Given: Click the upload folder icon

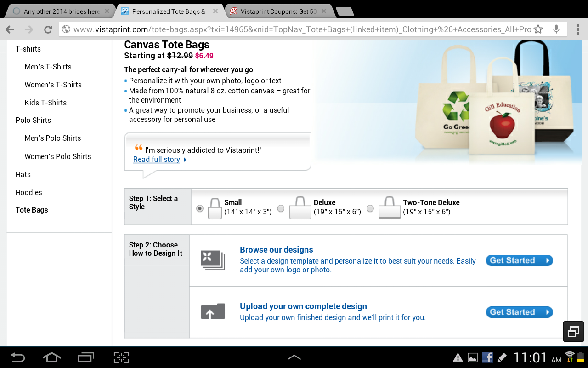Looking at the screenshot, I should [x=213, y=311].
